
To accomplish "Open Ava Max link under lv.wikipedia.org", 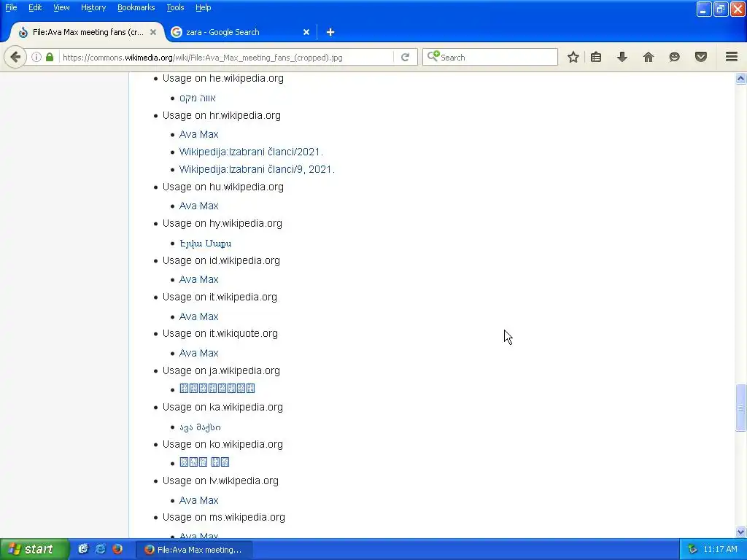I will [x=198, y=500].
